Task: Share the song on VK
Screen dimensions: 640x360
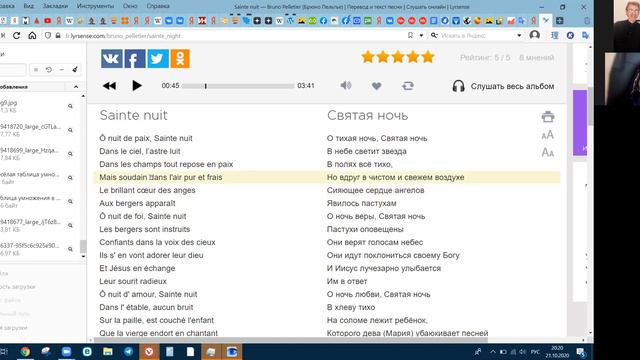Action: [x=111, y=59]
